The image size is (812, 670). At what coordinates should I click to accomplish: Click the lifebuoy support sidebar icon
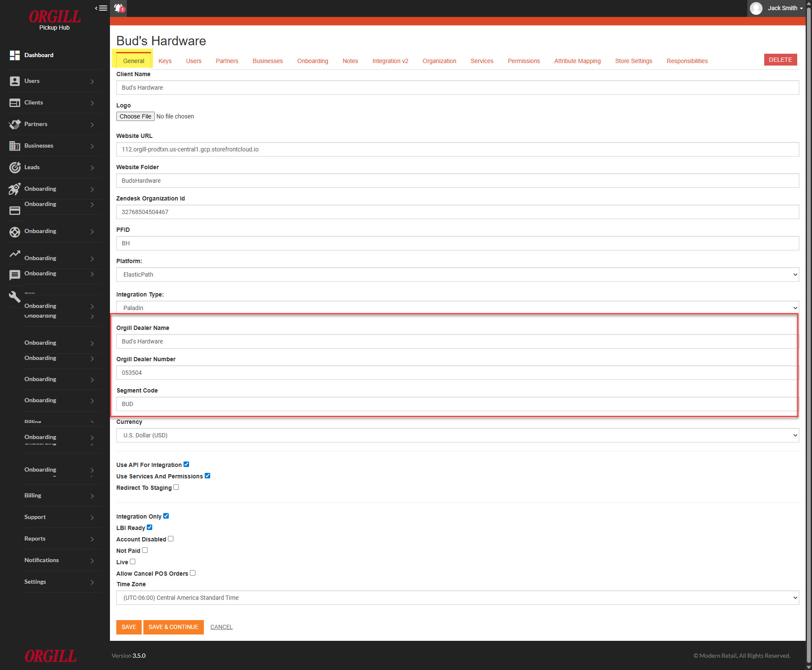pyautogui.click(x=15, y=232)
